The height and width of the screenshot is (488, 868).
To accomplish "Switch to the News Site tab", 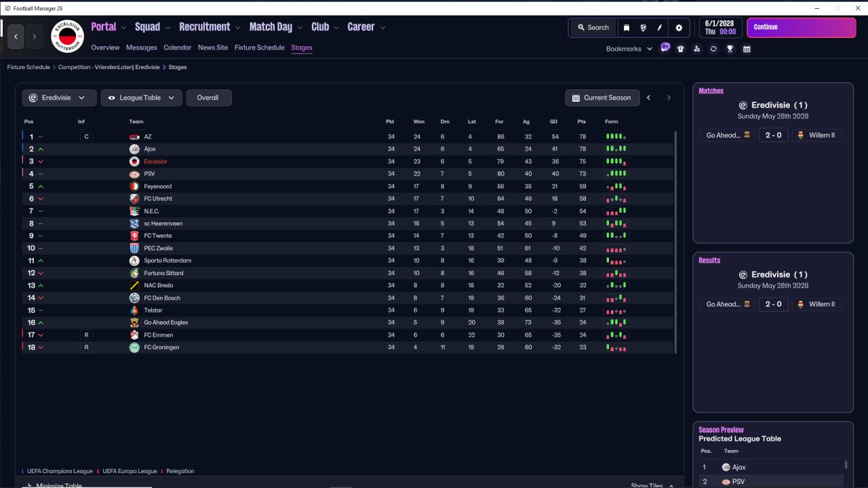I will pyautogui.click(x=213, y=47).
